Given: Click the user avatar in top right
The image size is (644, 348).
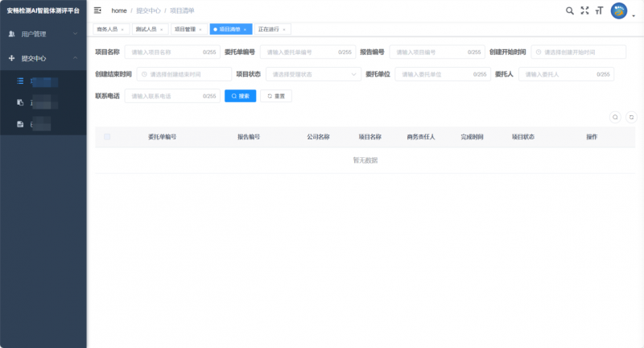Looking at the screenshot, I should coord(619,10).
